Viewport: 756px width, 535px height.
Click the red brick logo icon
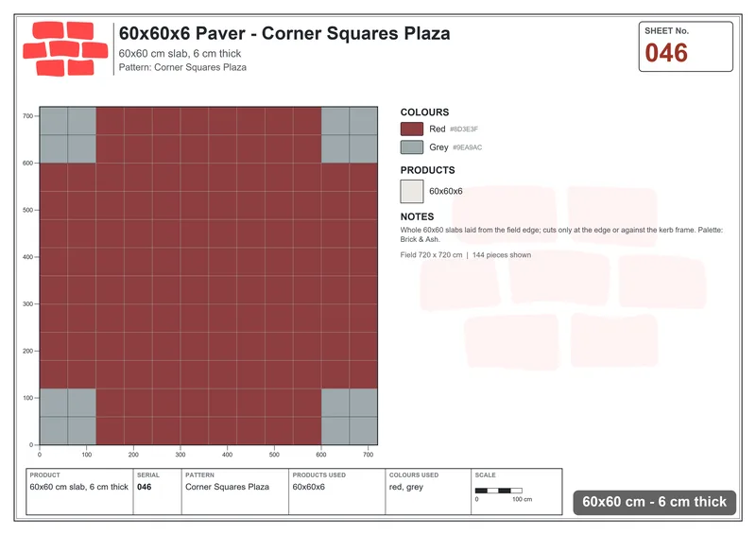pos(65,49)
